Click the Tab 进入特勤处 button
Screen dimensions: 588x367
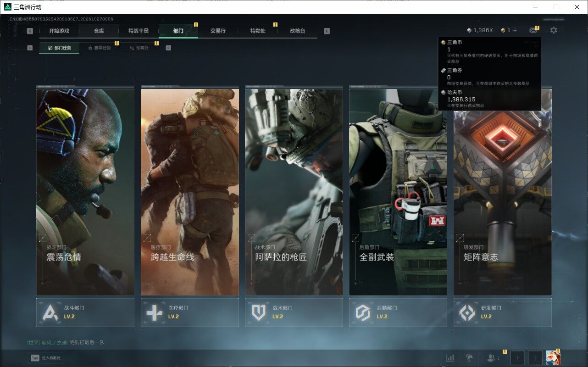tap(45, 358)
